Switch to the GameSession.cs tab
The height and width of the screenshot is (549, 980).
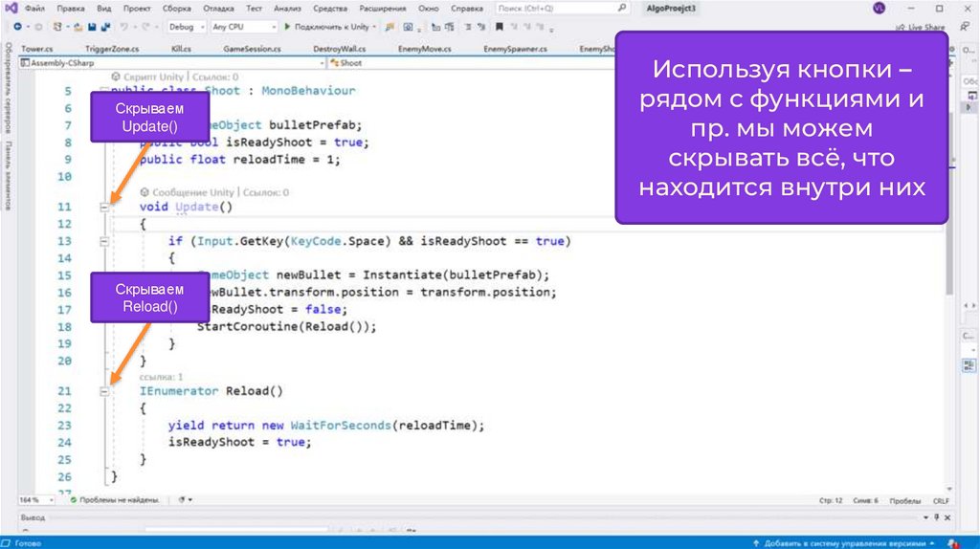point(252,49)
